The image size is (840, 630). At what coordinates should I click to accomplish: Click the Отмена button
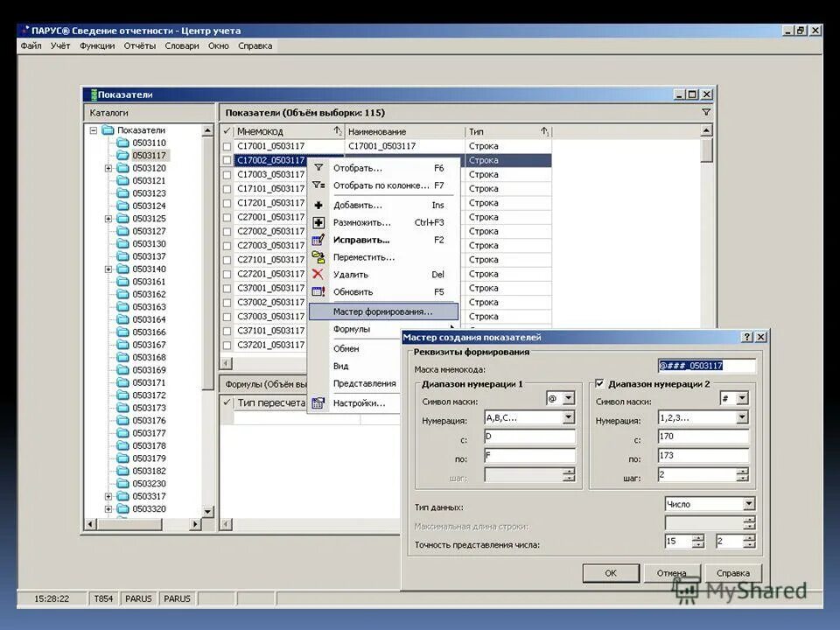[672, 572]
